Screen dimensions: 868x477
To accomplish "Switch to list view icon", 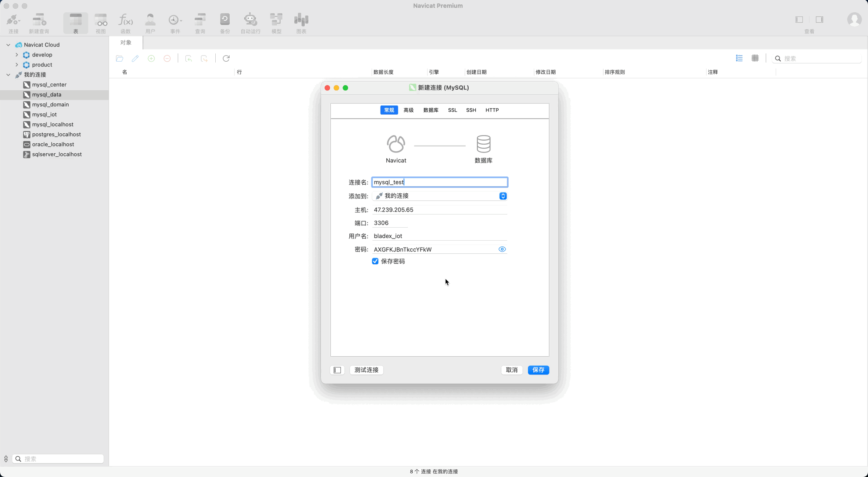I will (x=739, y=58).
